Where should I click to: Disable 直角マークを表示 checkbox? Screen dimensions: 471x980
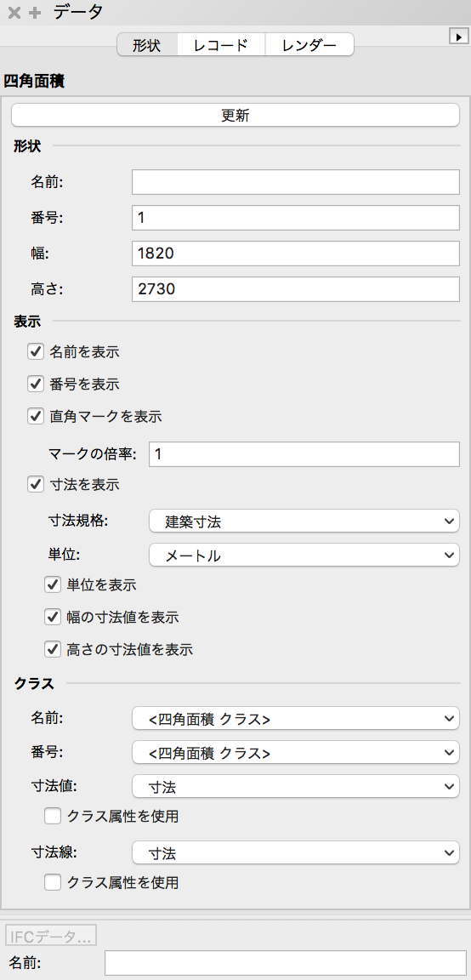pos(35,416)
